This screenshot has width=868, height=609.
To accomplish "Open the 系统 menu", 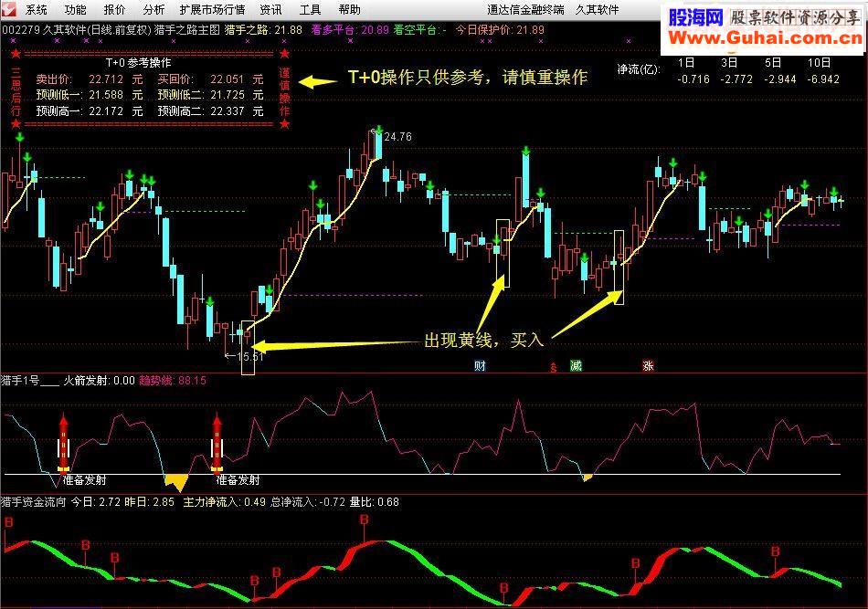I will 37,9.
